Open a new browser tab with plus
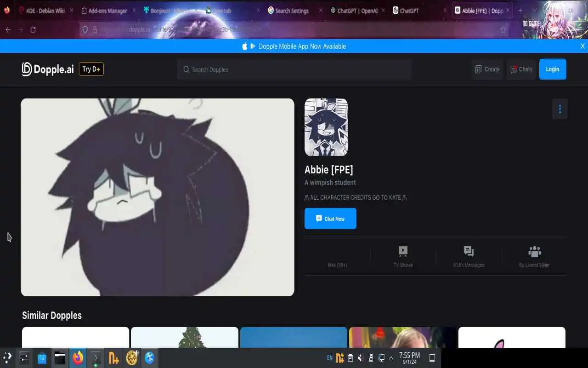Viewport: 588px width, 368px height. [520, 10]
